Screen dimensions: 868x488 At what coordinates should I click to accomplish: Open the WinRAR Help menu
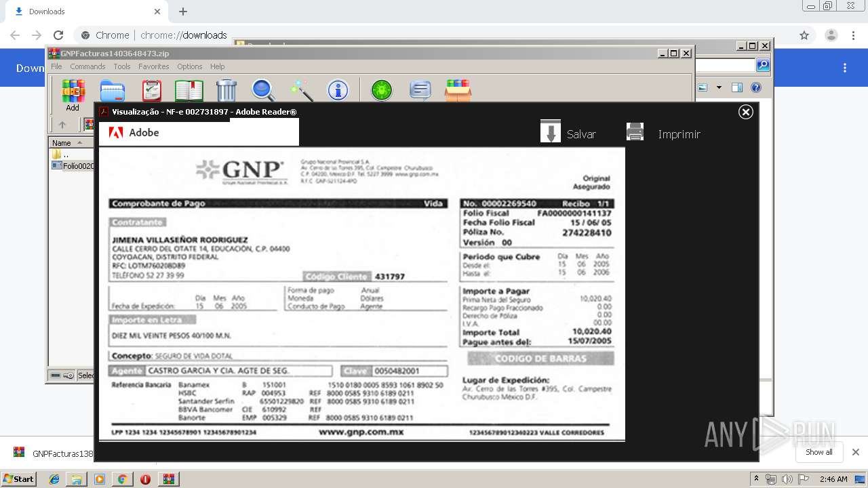pyautogui.click(x=217, y=66)
